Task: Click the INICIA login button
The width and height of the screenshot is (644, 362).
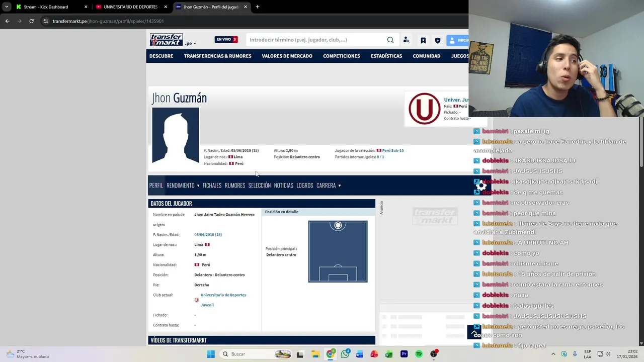Action: point(458,40)
